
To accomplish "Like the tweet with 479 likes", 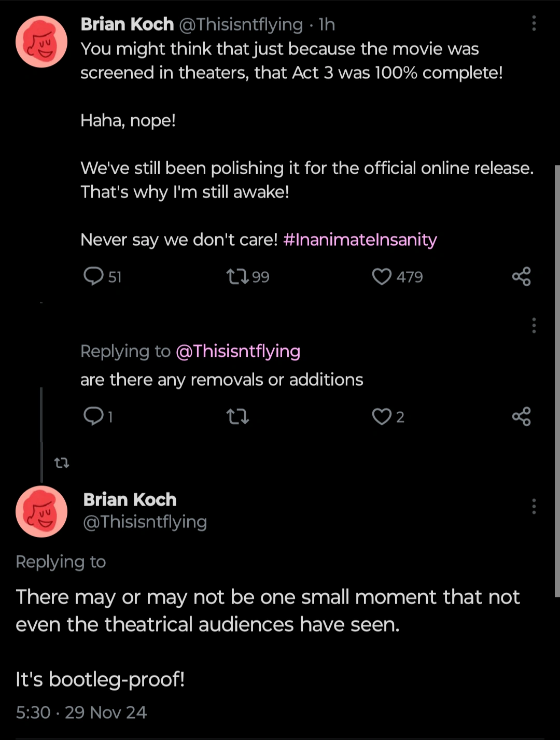I will tap(382, 276).
